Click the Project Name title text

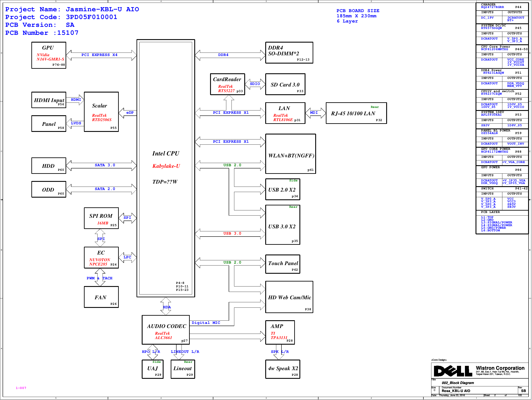[72, 9]
